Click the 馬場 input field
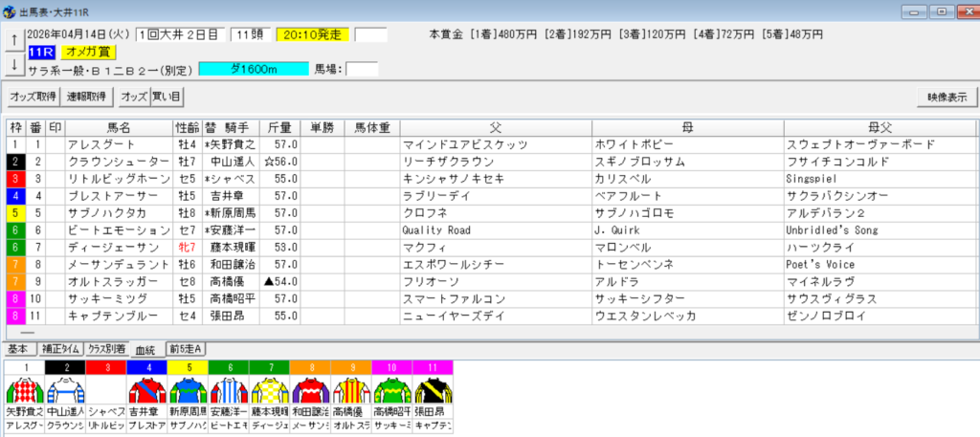This screenshot has height=437, width=980. click(362, 69)
